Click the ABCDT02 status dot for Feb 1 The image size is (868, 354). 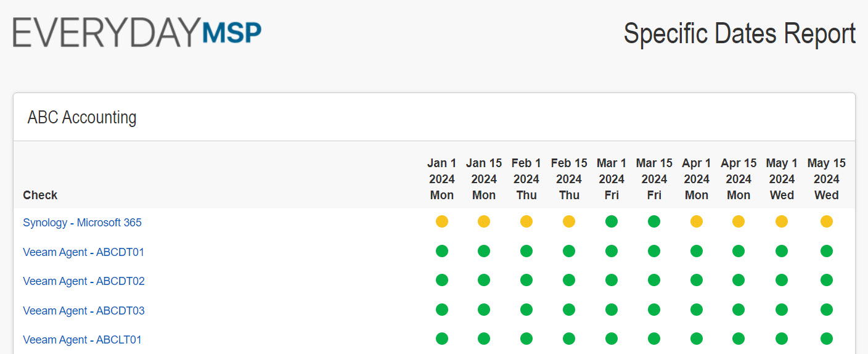[x=526, y=281]
